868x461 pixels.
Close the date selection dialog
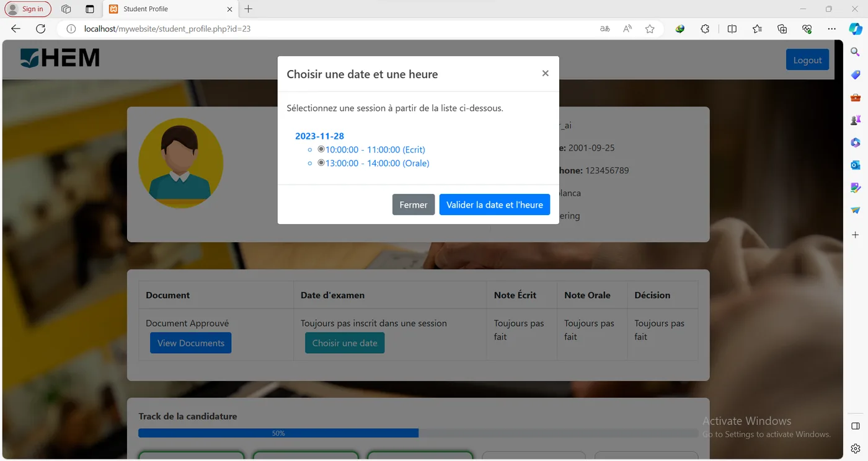tap(546, 73)
